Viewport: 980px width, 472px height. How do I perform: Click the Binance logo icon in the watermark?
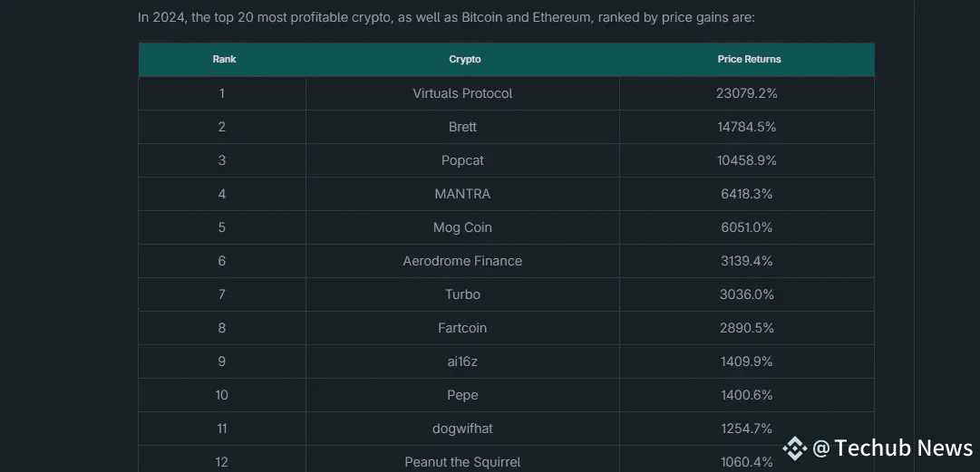click(x=795, y=448)
